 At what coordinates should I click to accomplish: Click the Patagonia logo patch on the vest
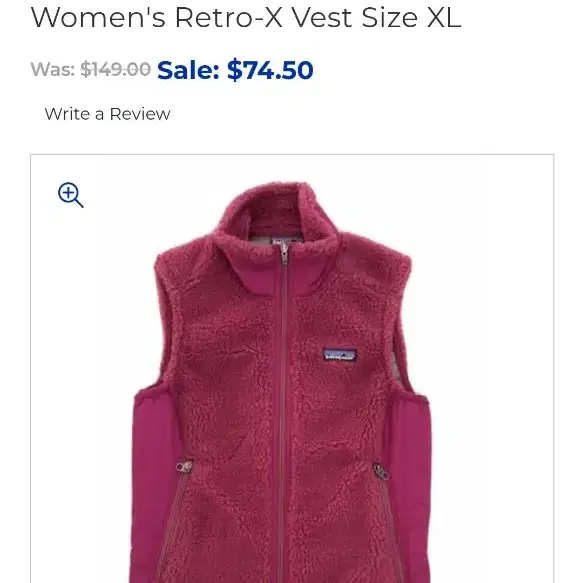coord(339,356)
